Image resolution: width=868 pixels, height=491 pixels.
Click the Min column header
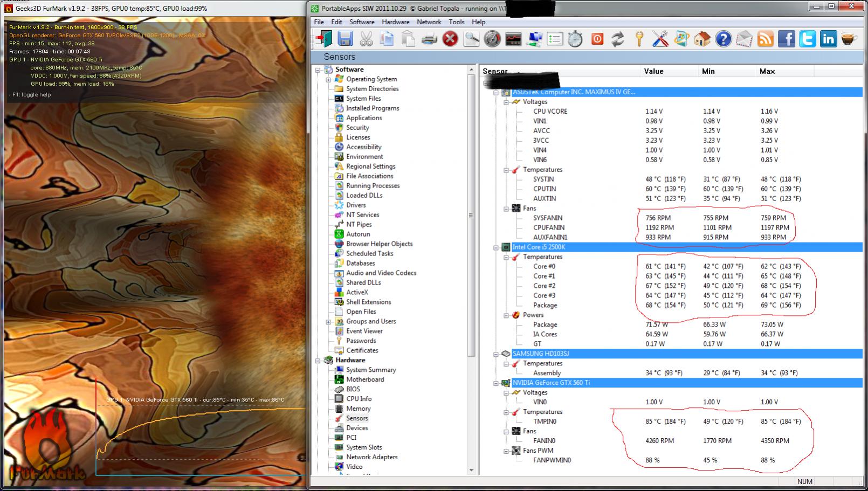click(708, 72)
